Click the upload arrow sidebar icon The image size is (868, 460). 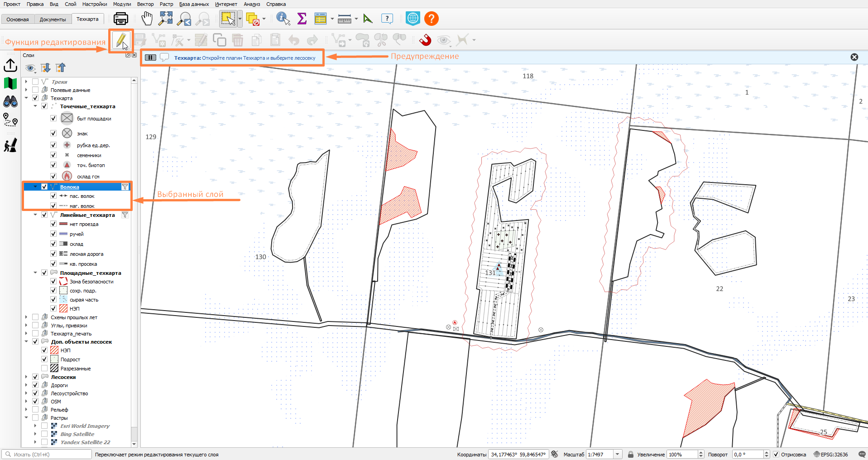tap(10, 65)
